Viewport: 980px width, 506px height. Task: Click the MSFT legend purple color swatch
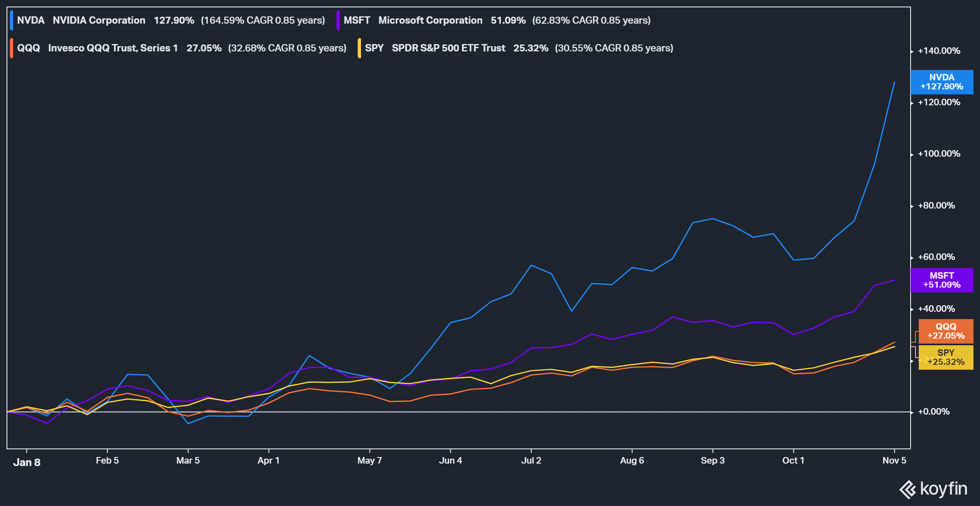coord(338,20)
